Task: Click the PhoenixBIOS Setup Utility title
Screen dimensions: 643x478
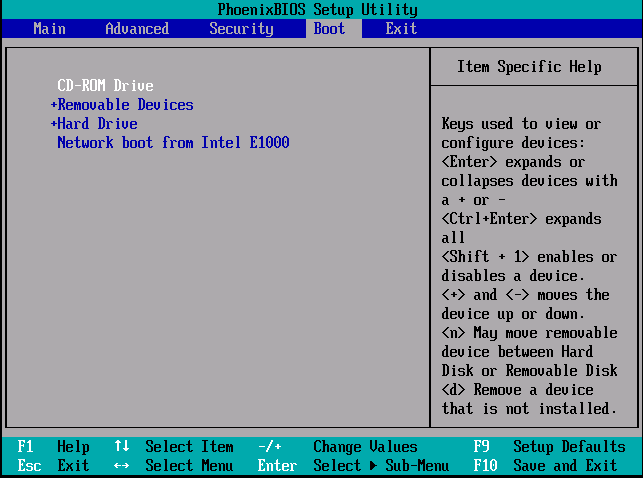Action: [x=317, y=9]
